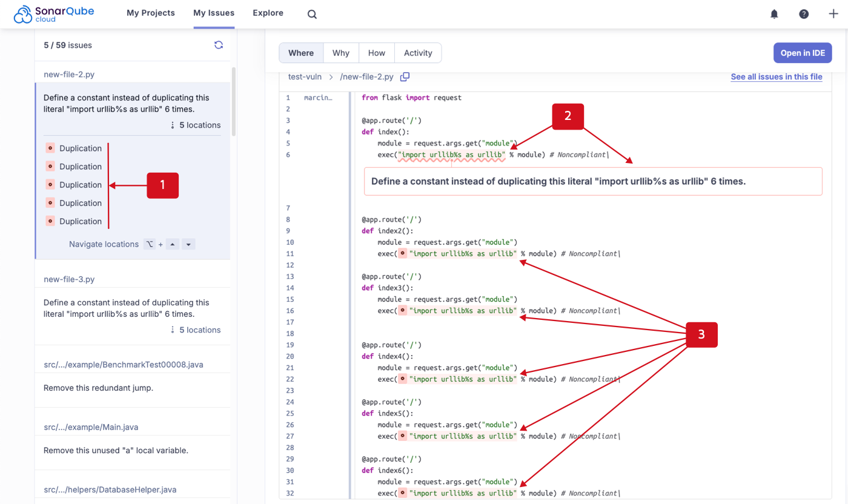Click the location marker dot on line 16
The height and width of the screenshot is (504, 848).
[403, 310]
